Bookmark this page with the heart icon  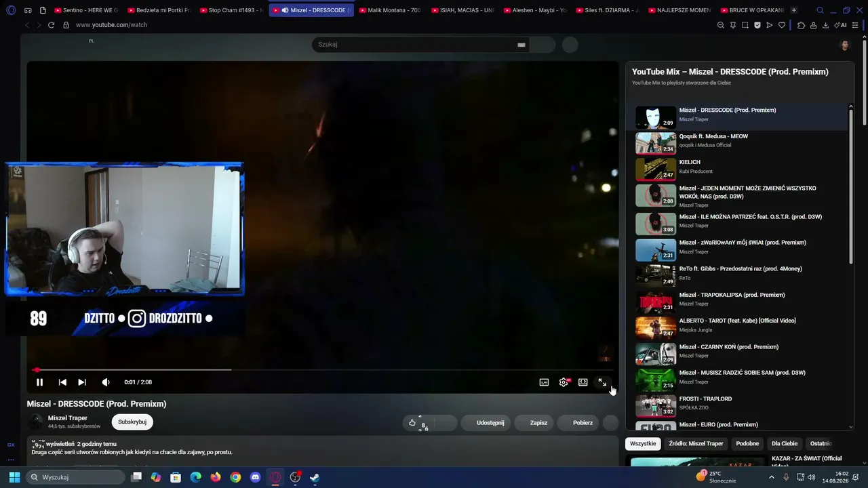pos(782,25)
